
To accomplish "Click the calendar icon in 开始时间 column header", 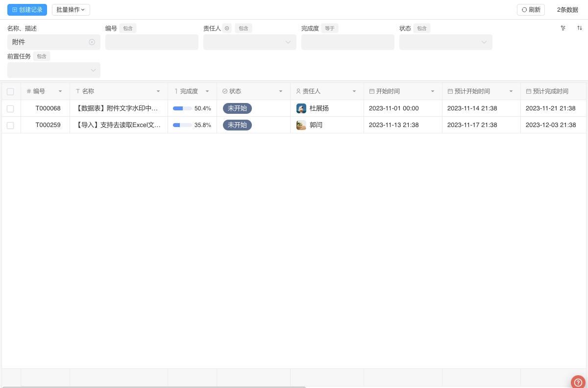I will (x=373, y=91).
